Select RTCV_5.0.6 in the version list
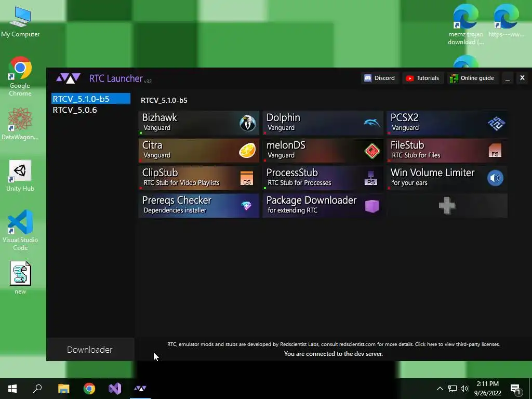The width and height of the screenshot is (532, 399). (x=91, y=110)
